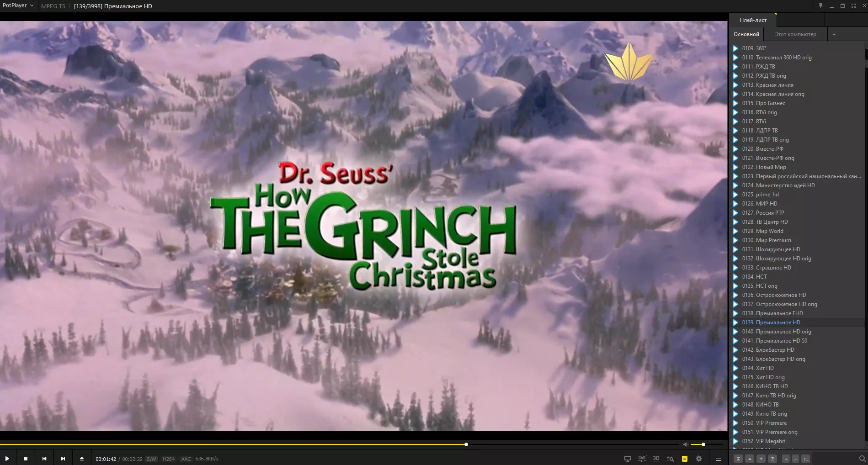This screenshot has height=465, width=868.
Task: Switch to Этот компьютер tab
Action: (x=795, y=34)
